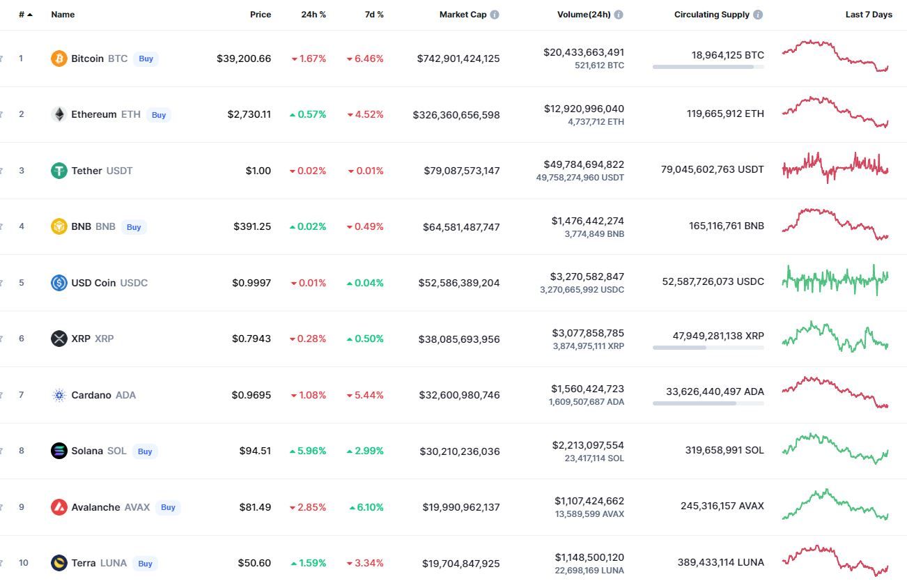Viewport: 907px width, 588px height.
Task: Open Cardano 7-day price chart
Action: 835,392
